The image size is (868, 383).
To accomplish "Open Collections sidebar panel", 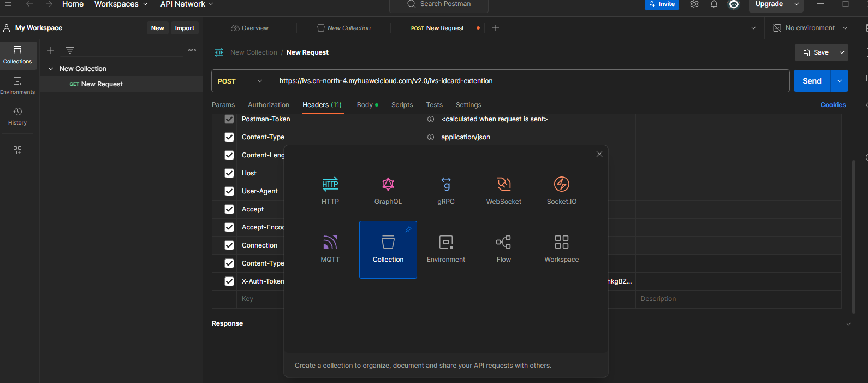I will (x=17, y=55).
